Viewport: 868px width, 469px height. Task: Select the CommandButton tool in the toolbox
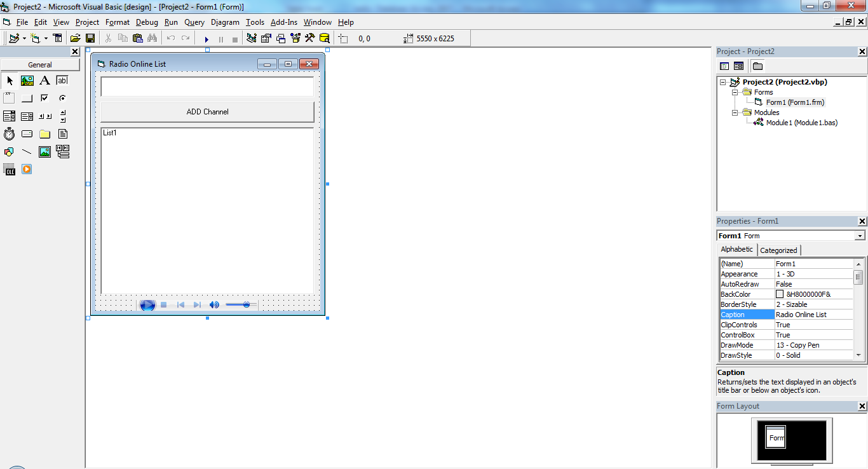[27, 98]
